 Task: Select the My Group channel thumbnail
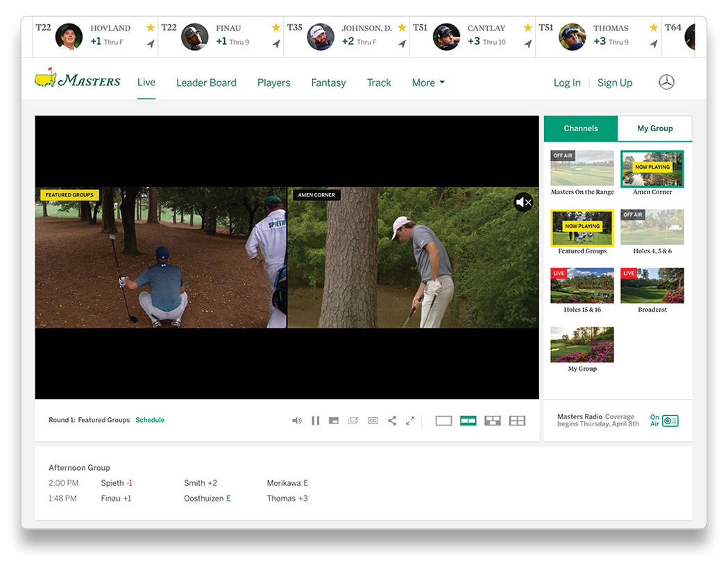[x=582, y=345]
